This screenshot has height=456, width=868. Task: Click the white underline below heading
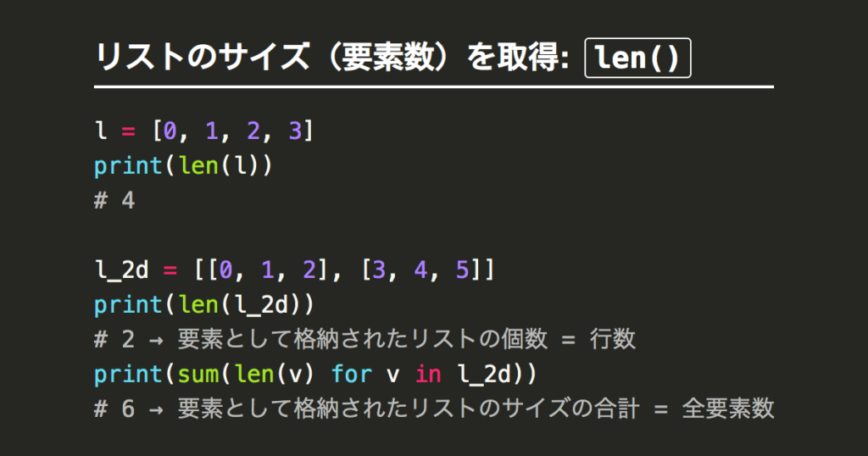tap(434, 87)
